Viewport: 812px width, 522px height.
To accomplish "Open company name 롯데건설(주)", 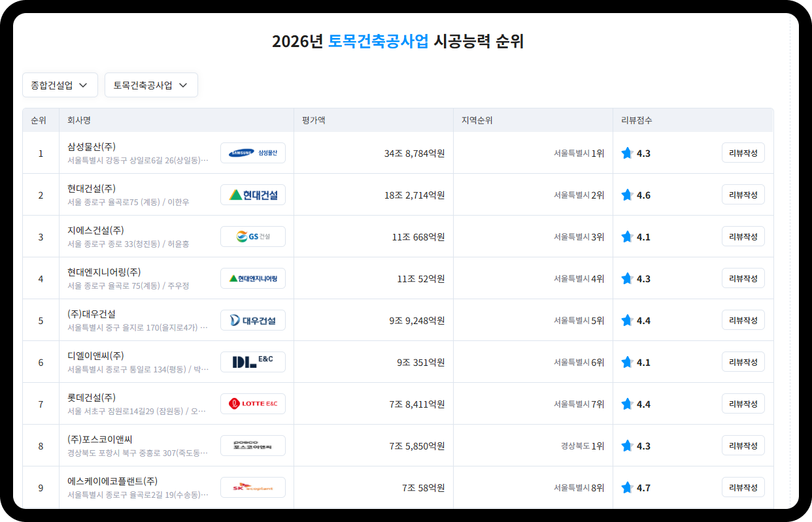I will click(x=92, y=397).
